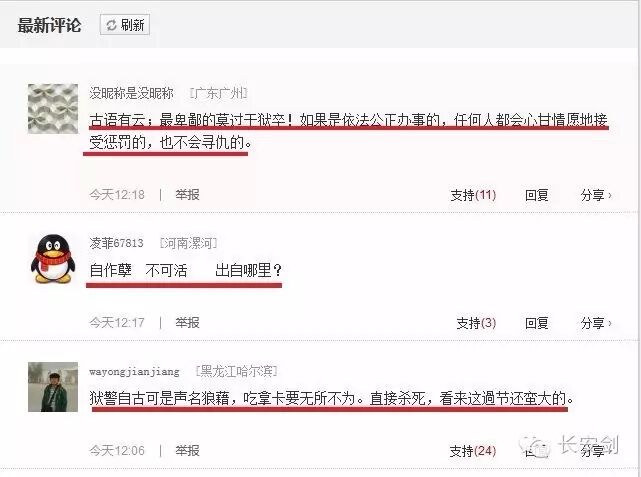Screen dimensions: 641x477
Task: Support the 自作孽 comment 支持(3)
Action: 476,323
